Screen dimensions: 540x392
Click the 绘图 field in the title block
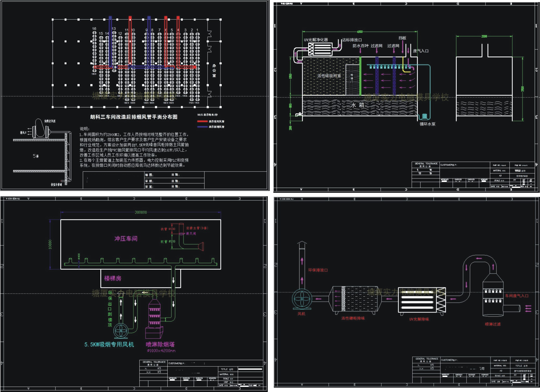[x=149, y=175]
